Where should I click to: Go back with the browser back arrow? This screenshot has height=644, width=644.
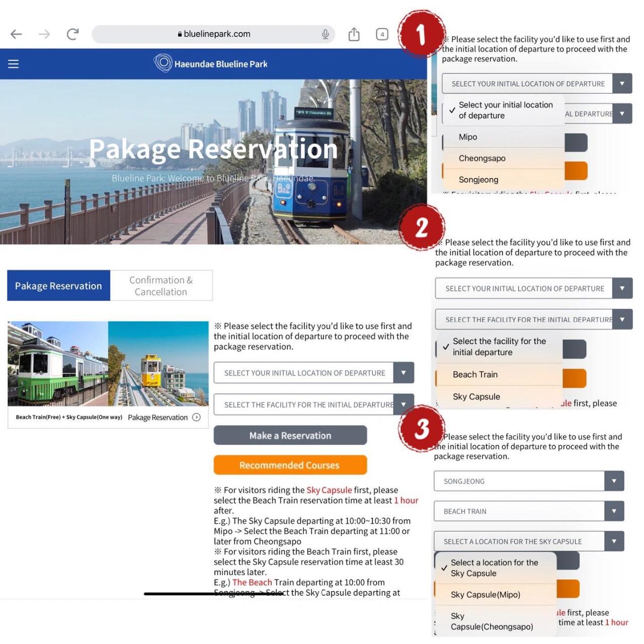pos(17,34)
